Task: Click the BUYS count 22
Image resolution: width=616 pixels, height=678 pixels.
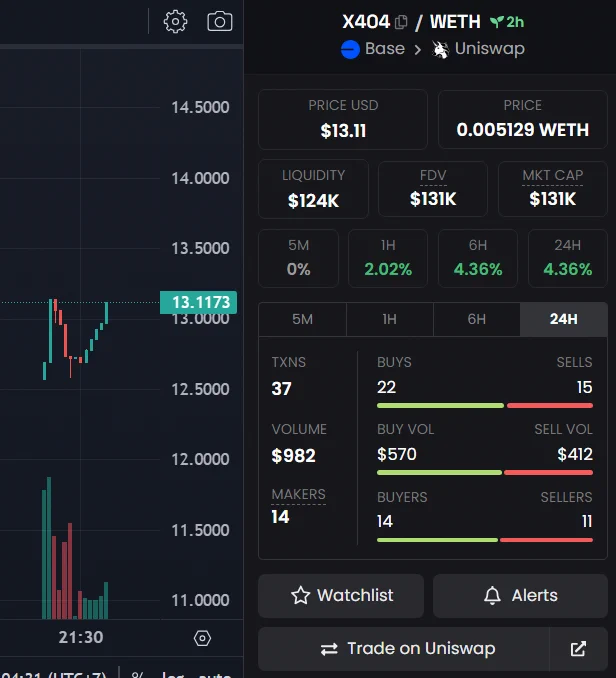Action: click(x=386, y=387)
